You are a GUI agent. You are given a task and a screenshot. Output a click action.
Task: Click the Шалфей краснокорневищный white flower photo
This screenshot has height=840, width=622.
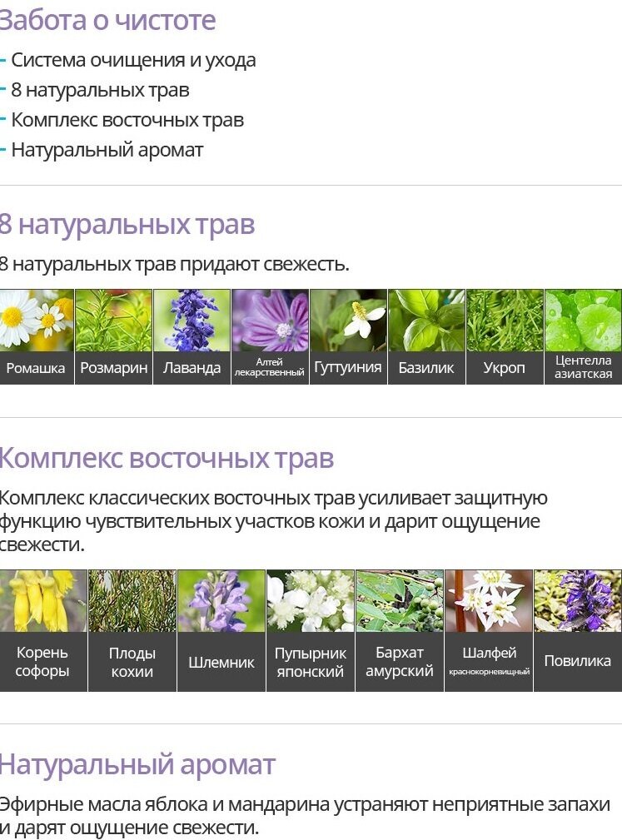click(489, 601)
